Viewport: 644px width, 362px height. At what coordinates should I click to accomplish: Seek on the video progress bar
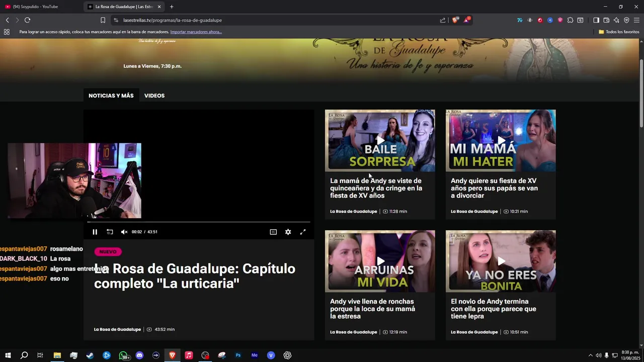click(x=199, y=222)
